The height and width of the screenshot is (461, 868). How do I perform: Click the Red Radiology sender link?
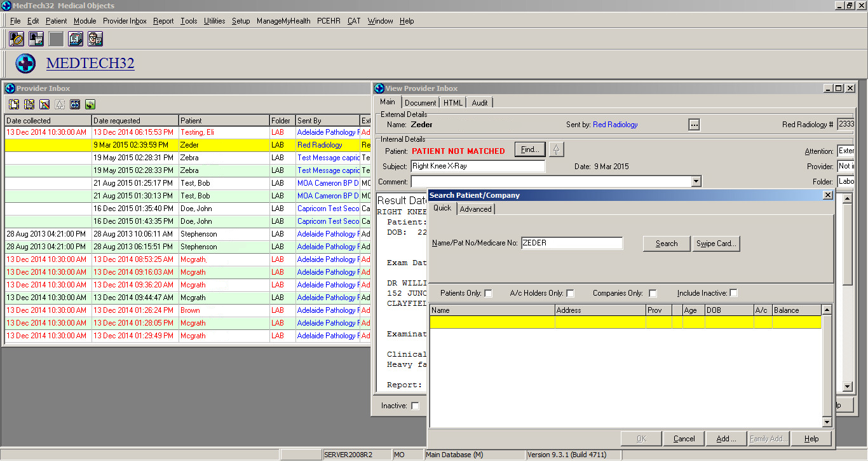615,125
